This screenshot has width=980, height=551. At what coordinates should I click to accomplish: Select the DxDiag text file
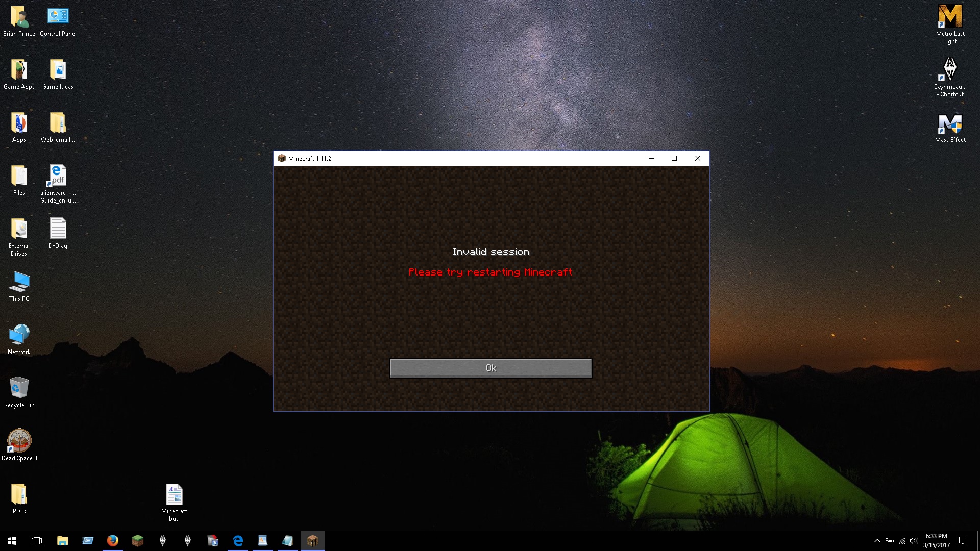coord(58,233)
